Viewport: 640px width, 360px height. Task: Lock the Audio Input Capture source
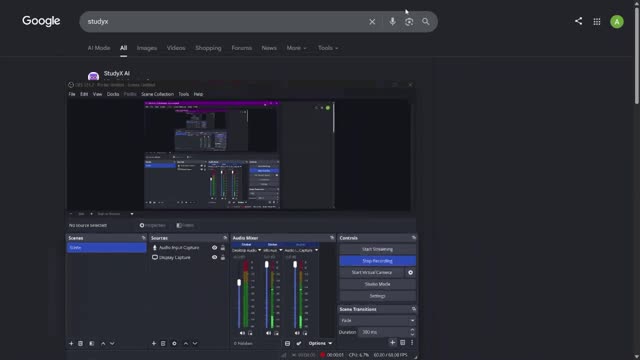223,247
